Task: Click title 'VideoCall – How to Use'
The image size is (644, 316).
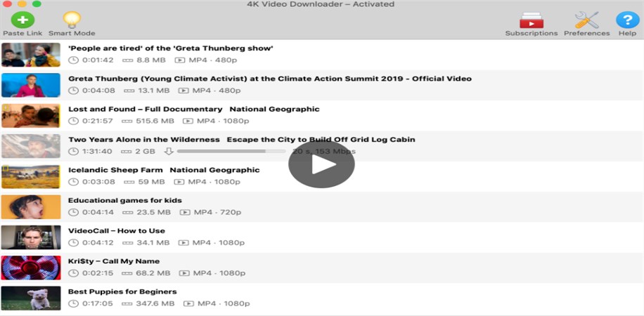Action: [x=117, y=230]
